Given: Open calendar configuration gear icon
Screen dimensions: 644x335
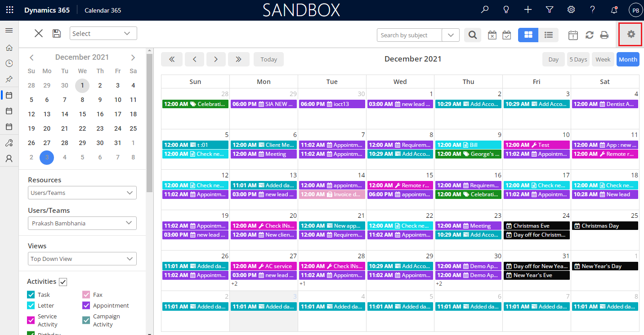Looking at the screenshot, I should (x=631, y=34).
